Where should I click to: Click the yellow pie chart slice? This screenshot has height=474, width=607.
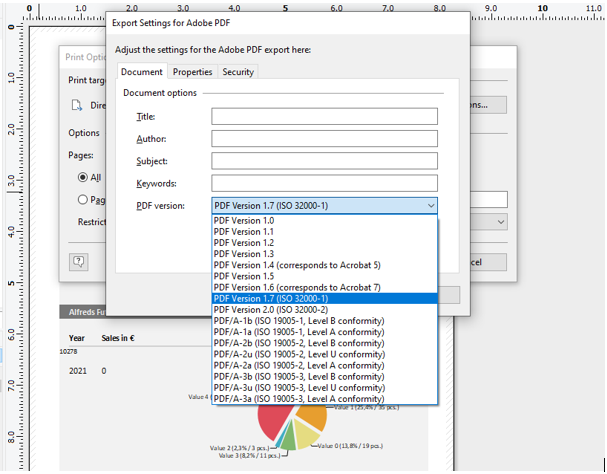point(306,434)
